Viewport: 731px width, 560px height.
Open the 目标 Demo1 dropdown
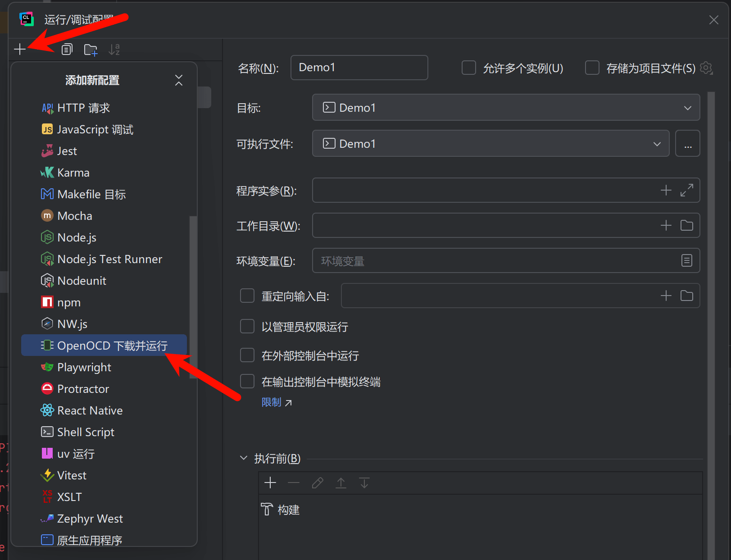pyautogui.click(x=687, y=108)
